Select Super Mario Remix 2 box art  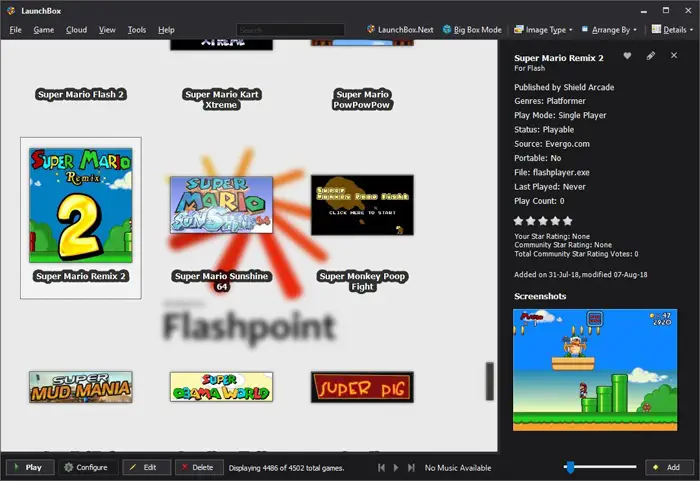(81, 205)
